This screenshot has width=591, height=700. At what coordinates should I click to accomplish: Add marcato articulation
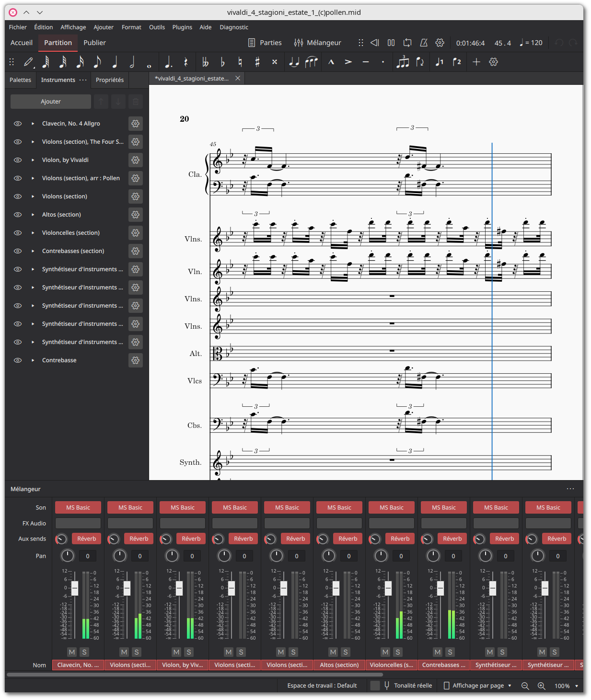pyautogui.click(x=331, y=62)
